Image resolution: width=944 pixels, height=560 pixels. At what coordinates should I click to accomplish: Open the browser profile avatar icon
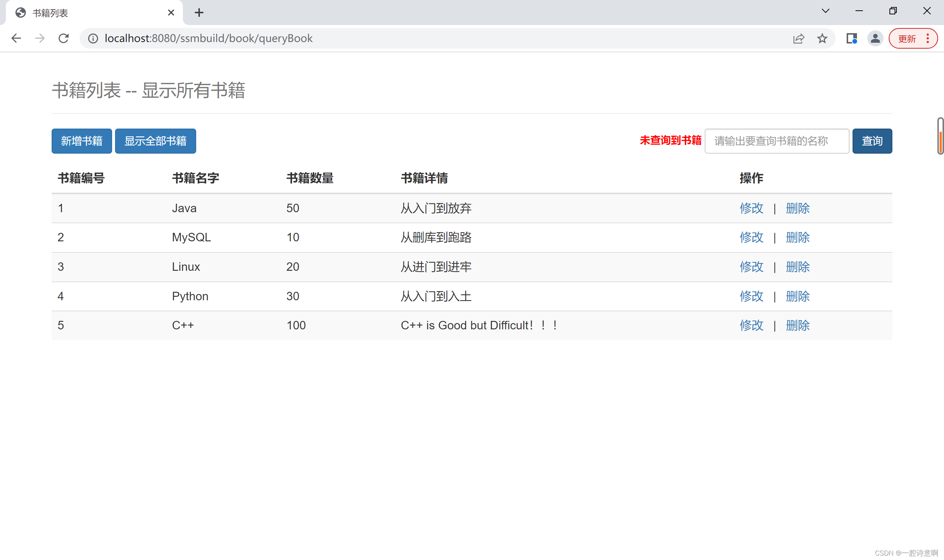pyautogui.click(x=876, y=38)
